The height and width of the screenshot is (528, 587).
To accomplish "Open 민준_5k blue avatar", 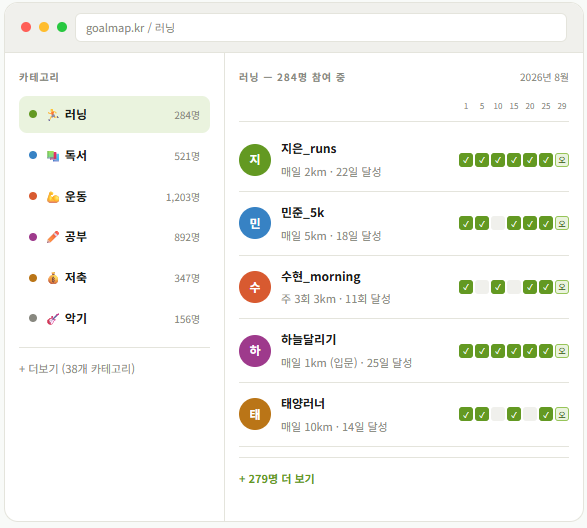I will coord(255,223).
